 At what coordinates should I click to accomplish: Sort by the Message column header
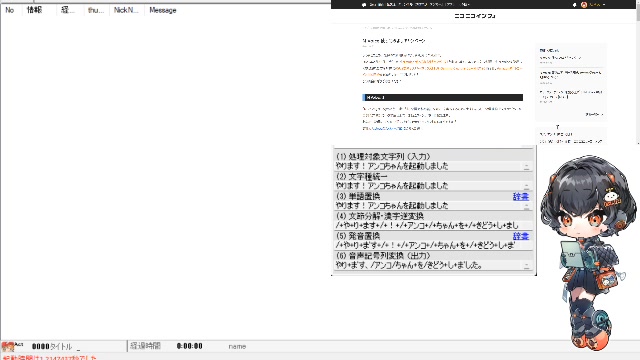pos(163,10)
